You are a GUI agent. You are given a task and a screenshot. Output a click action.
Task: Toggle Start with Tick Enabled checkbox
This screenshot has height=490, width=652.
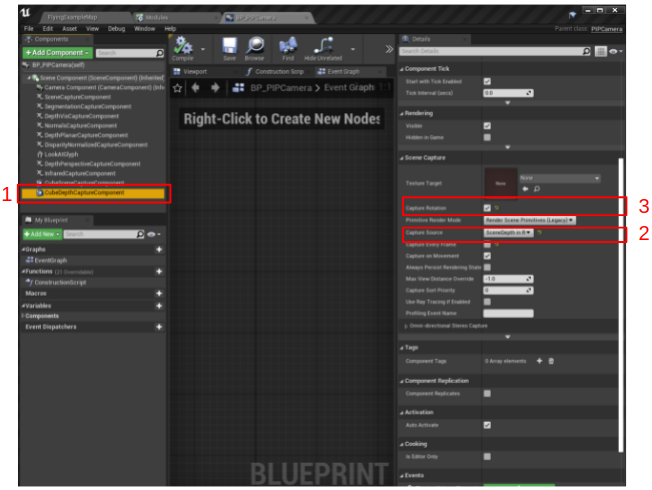pyautogui.click(x=487, y=81)
